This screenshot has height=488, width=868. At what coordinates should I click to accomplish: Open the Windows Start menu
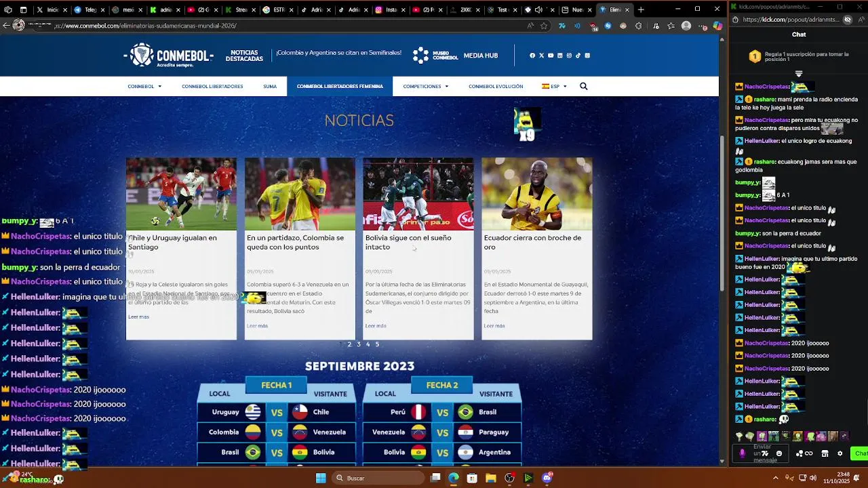(321, 478)
